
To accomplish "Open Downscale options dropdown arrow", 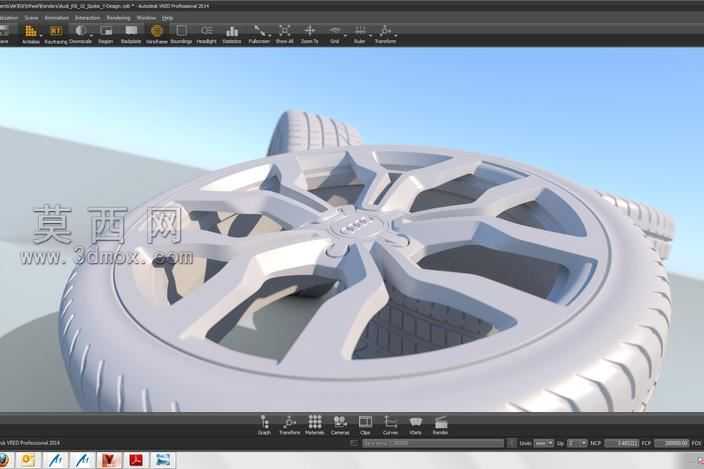I will coord(92,35).
